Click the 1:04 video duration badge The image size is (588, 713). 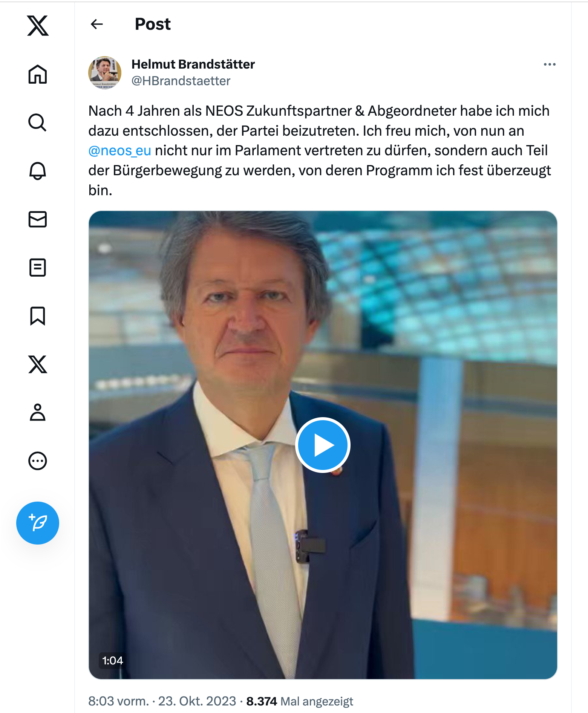tap(112, 660)
